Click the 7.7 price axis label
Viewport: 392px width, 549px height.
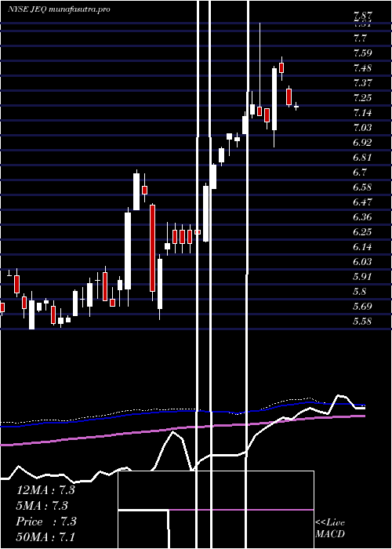[x=360, y=38]
